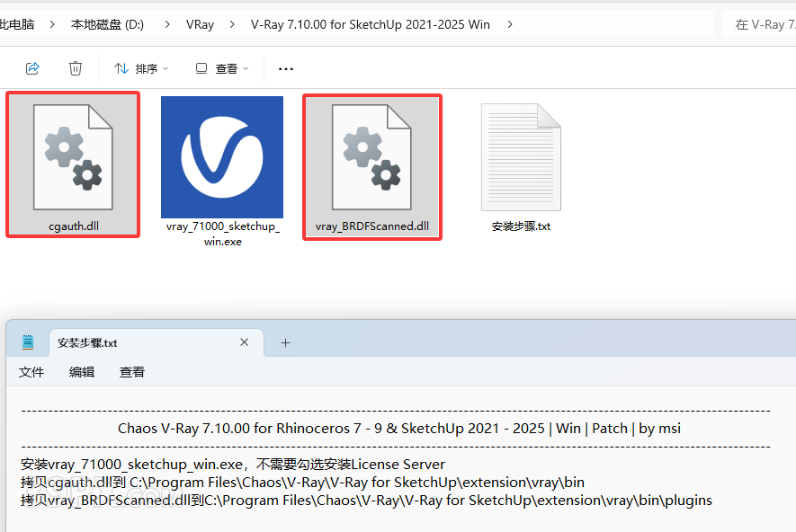Add a new Notepad tab

pos(285,342)
